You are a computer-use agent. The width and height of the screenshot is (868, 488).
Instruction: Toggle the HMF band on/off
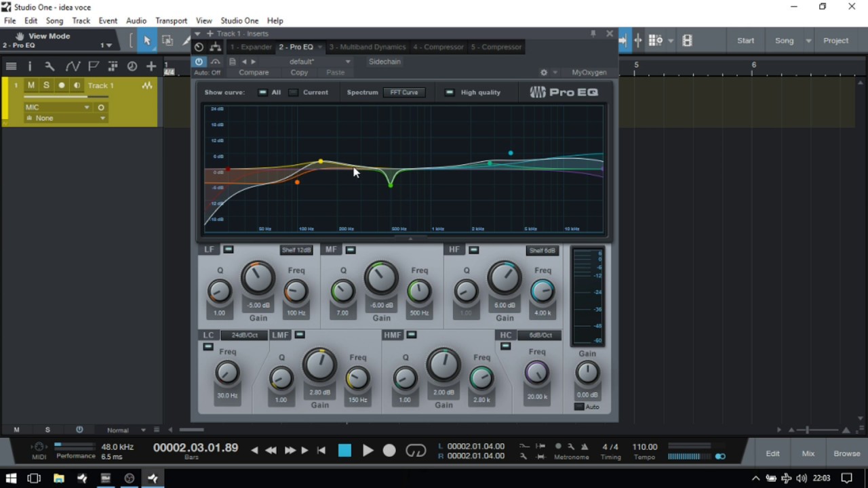[412, 335]
